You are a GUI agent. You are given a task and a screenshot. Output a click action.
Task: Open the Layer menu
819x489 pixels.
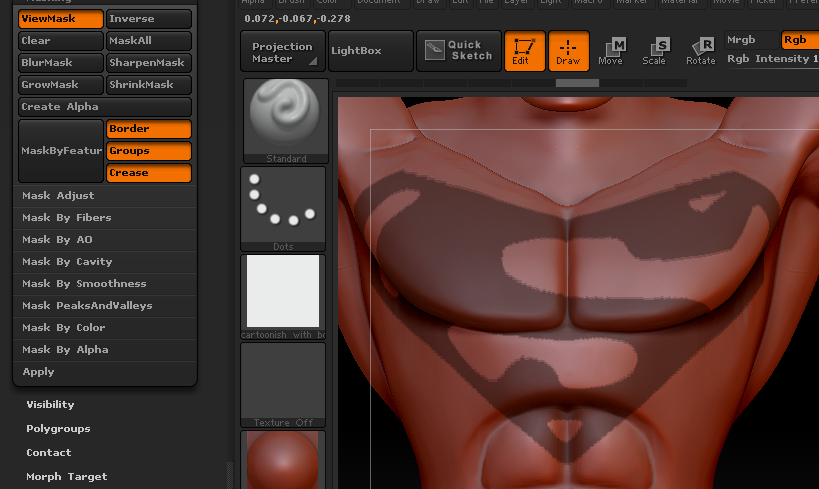coord(516,3)
